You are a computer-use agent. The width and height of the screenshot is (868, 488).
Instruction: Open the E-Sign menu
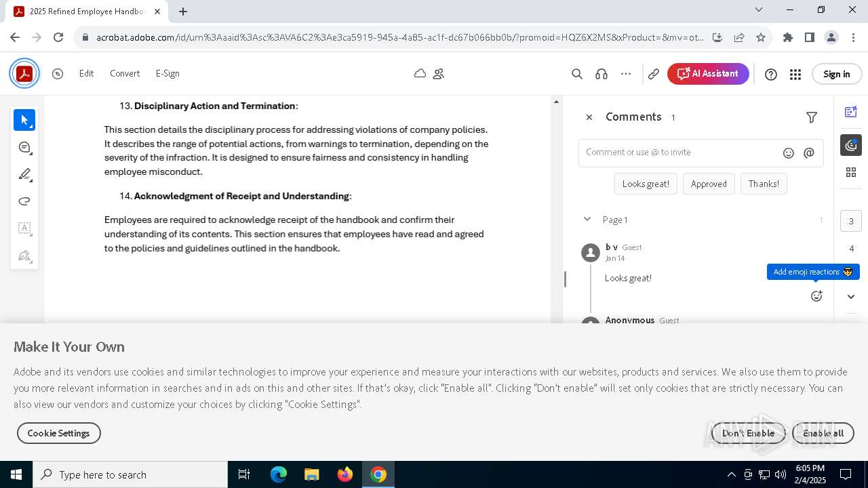(167, 73)
